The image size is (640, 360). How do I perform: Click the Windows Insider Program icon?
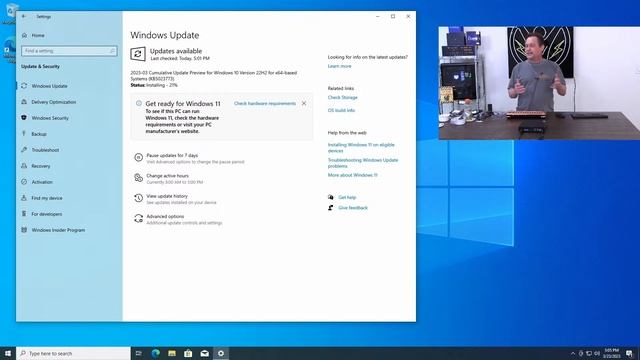pos(24,230)
